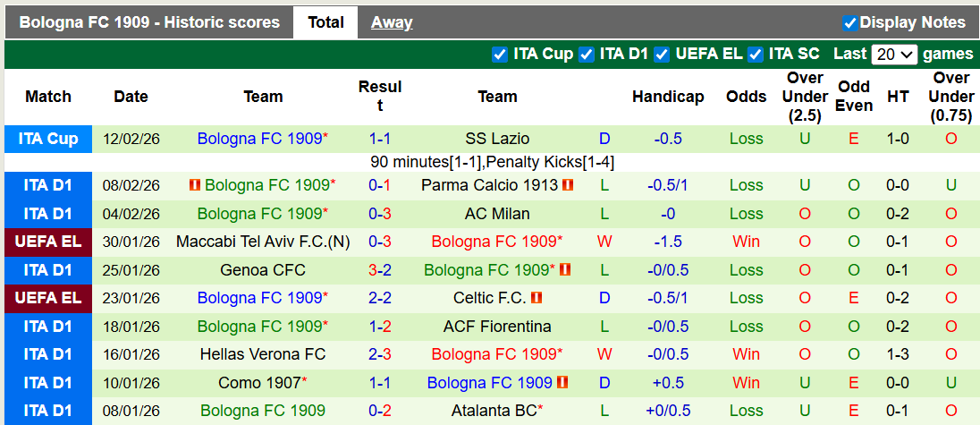Open the Maccabi Tel Aviv F.C. team link
Viewport: 980px width, 425px height.
coord(263,242)
